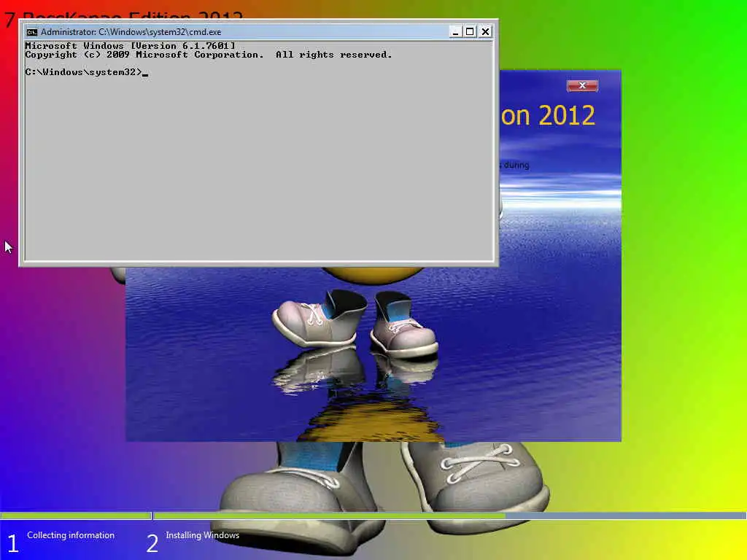Click the 'on 2012' heading in setup window

(548, 116)
